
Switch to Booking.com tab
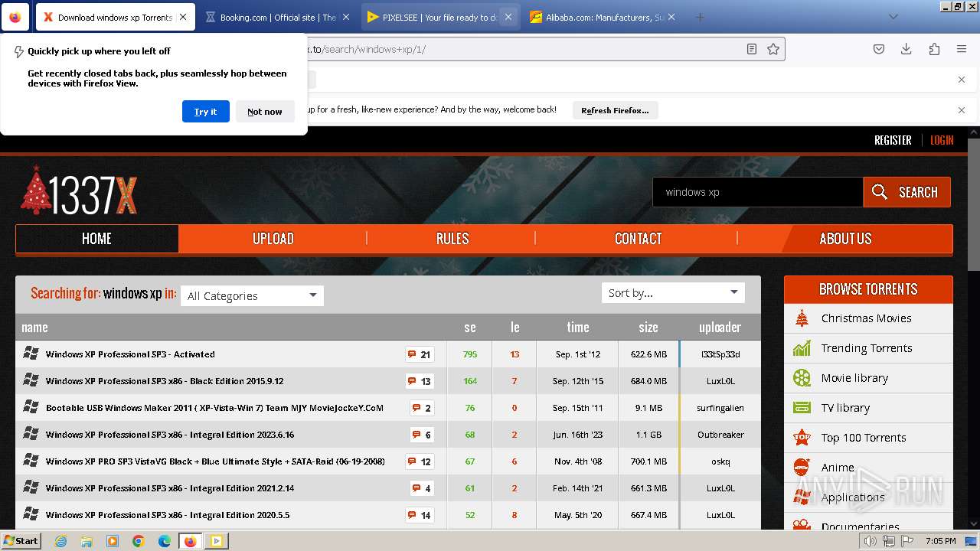[x=277, y=17]
